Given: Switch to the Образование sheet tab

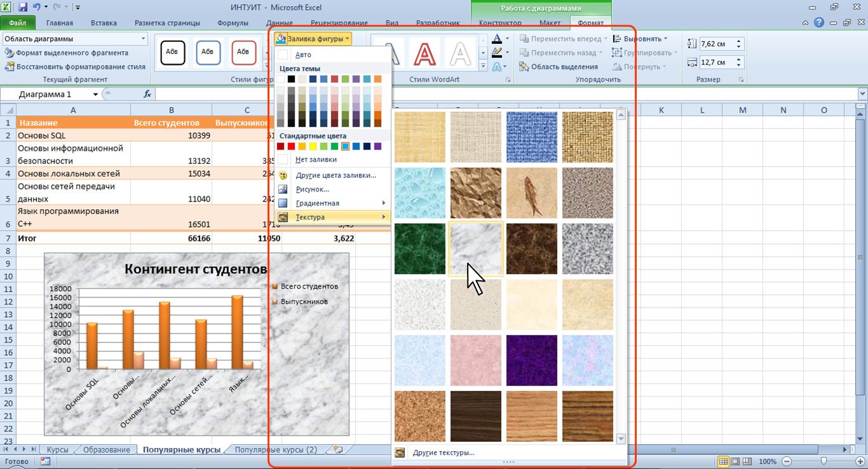Looking at the screenshot, I should pos(106,450).
